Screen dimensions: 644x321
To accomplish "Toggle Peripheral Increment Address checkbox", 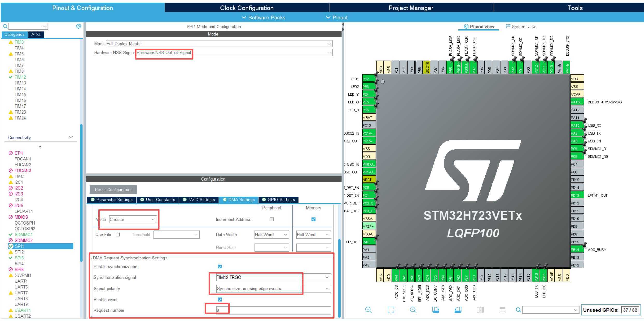I will [x=271, y=219].
